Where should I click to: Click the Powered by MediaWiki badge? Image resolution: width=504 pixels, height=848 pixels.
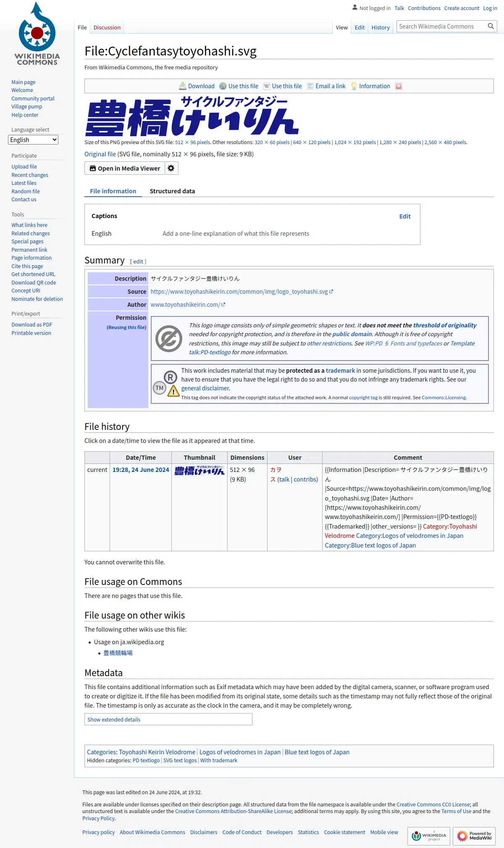click(474, 836)
